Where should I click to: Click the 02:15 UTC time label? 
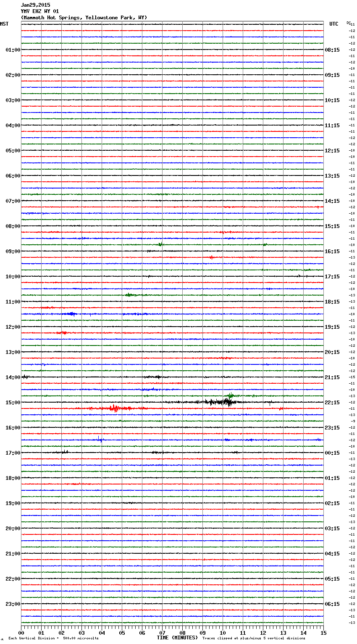[332, 503]
